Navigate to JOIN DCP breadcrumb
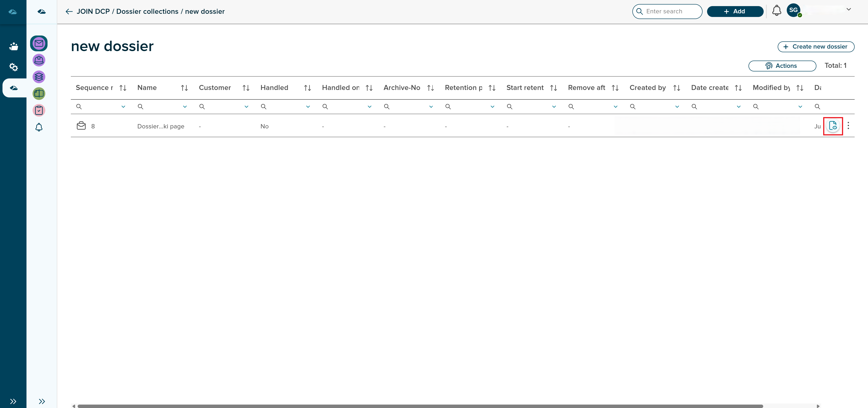Image resolution: width=868 pixels, height=408 pixels. [x=93, y=12]
